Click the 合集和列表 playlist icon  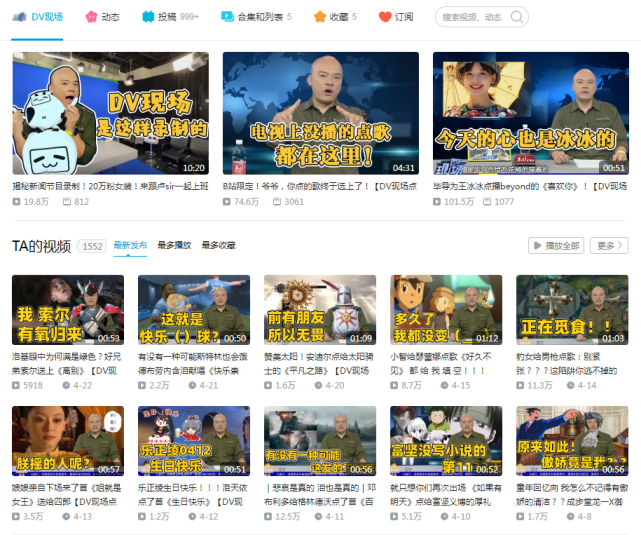pyautogui.click(x=227, y=16)
